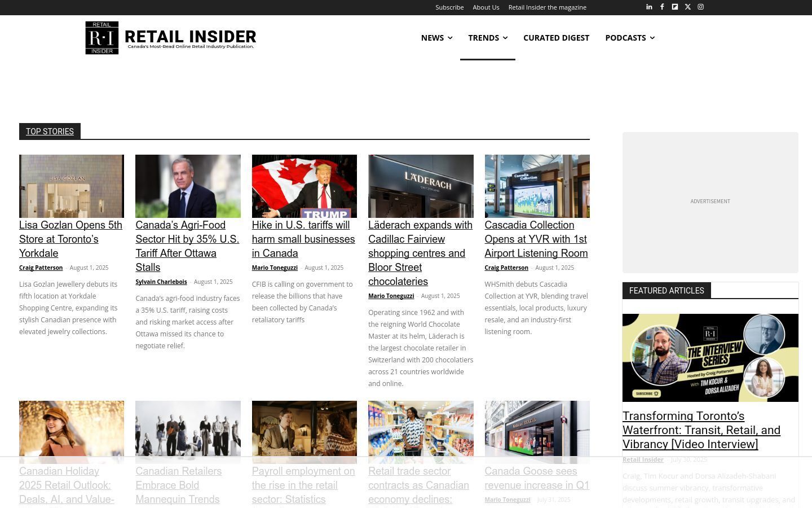Open the Canada Goose storefront thumbnail
This screenshot has height=508, width=812.
(x=537, y=432)
